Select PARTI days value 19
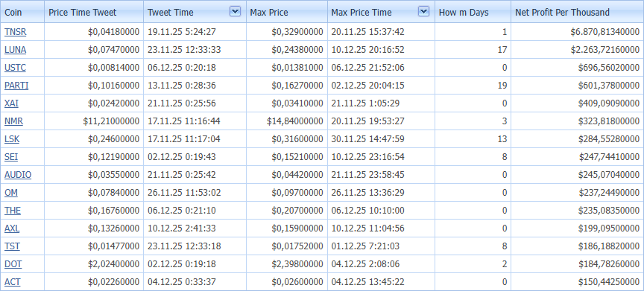The height and width of the screenshot is (291, 644). pos(502,86)
